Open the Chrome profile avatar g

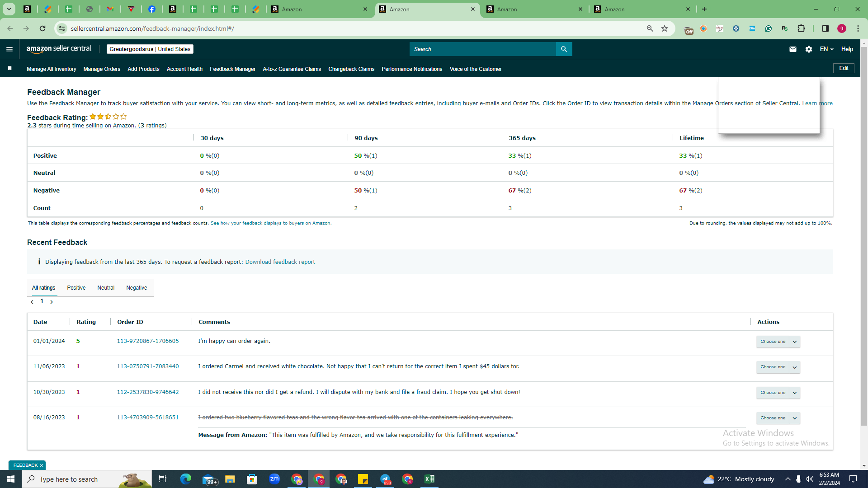pyautogui.click(x=842, y=28)
